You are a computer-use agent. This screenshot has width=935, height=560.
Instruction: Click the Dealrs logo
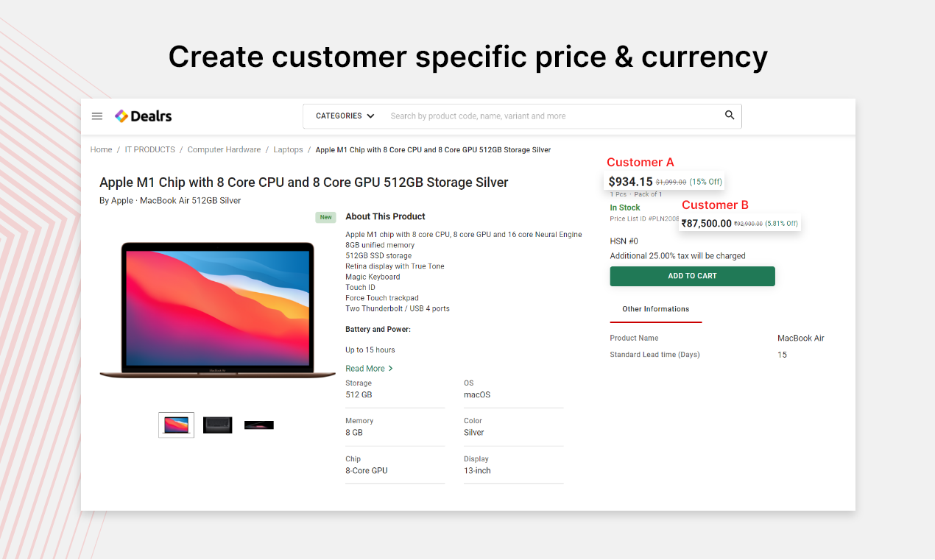click(143, 116)
